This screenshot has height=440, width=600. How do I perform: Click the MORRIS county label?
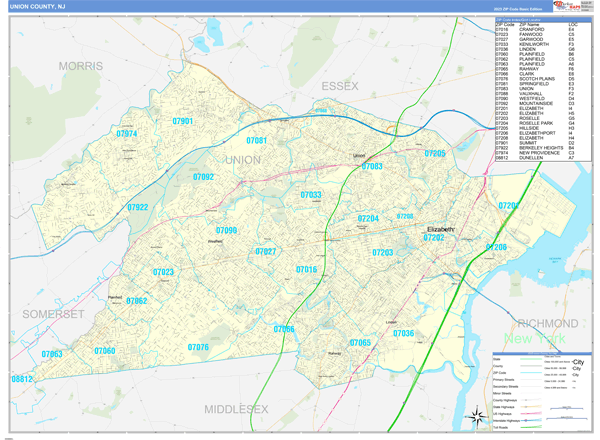pyautogui.click(x=80, y=65)
